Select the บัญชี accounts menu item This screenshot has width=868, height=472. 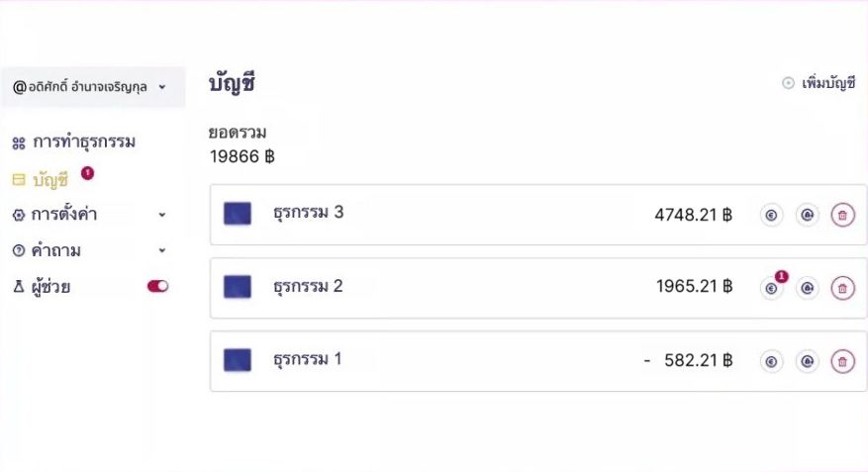point(49,179)
